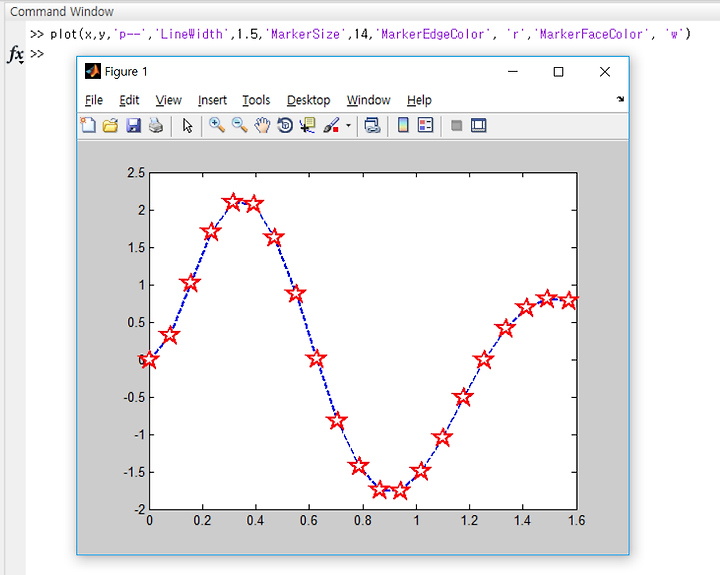Screen dimensions: 720x575
Task: Open the Desktop menu in Figure 1
Action: coord(309,100)
